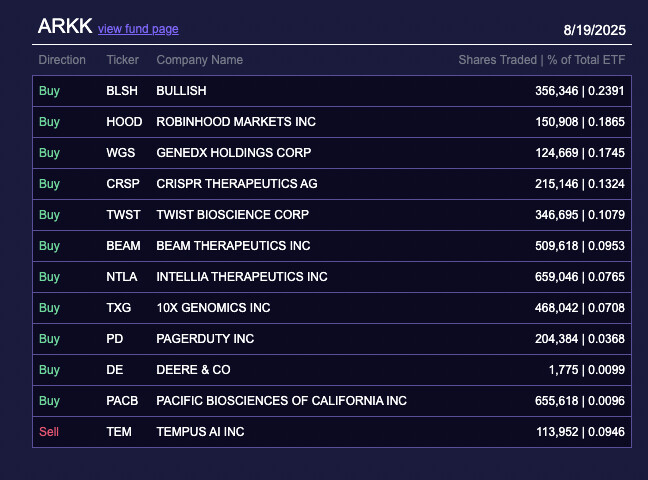Click Buy label in the DE row
Screen dimensions: 648x480
[49, 370]
